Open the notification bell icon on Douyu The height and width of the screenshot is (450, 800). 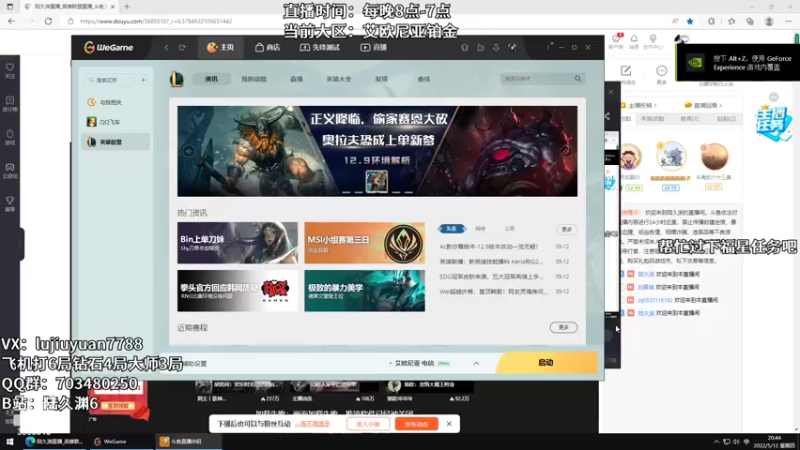tap(634, 41)
